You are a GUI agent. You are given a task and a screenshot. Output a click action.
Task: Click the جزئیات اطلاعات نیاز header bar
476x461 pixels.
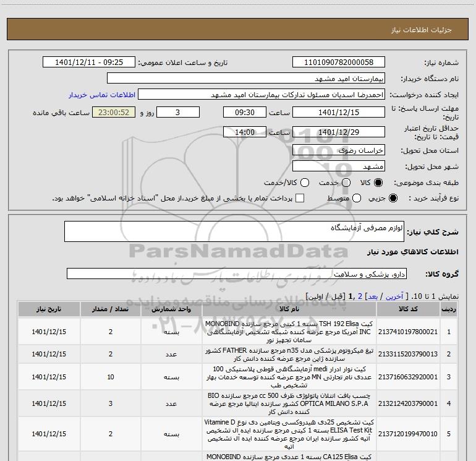click(x=238, y=29)
